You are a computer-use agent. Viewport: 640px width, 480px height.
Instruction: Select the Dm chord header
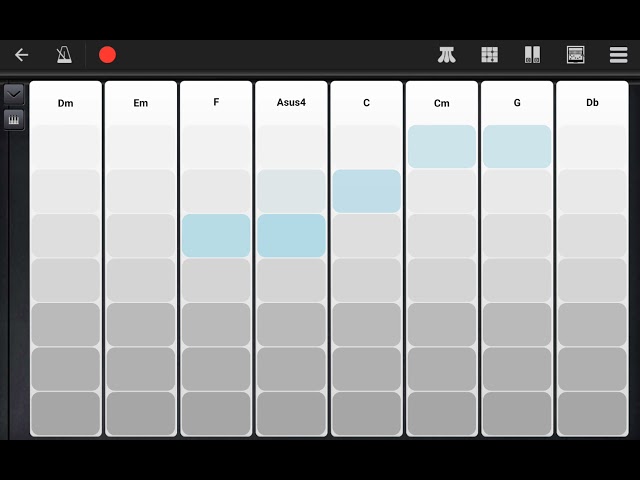pyautogui.click(x=65, y=103)
